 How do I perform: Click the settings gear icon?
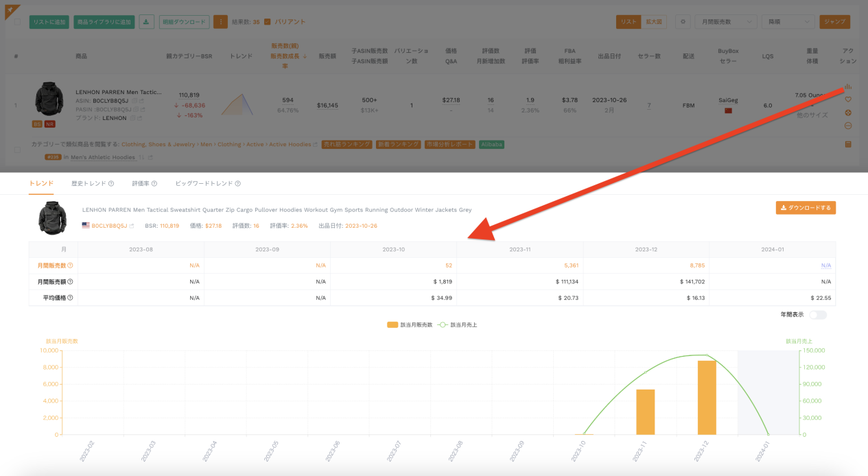682,22
